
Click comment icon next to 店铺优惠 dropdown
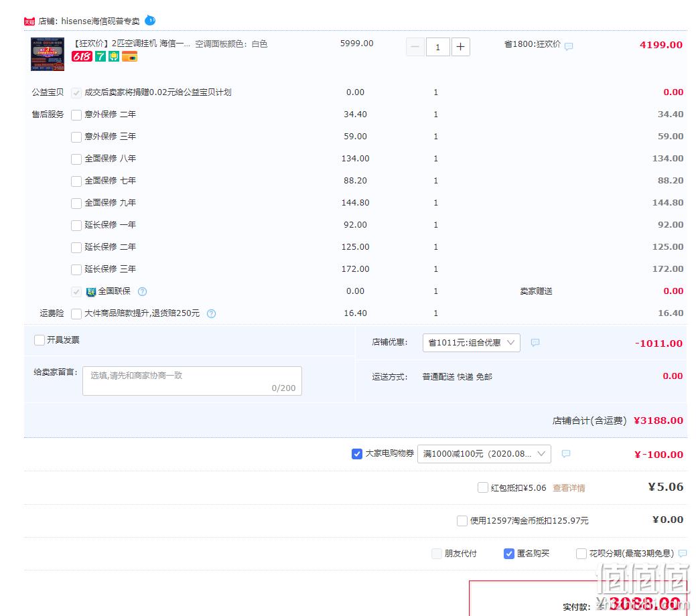click(x=535, y=342)
